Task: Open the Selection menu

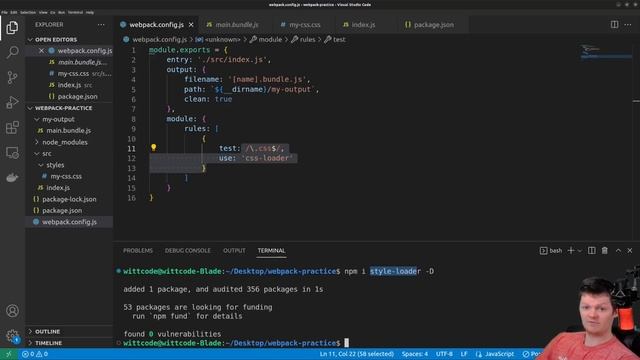Action: point(28,12)
